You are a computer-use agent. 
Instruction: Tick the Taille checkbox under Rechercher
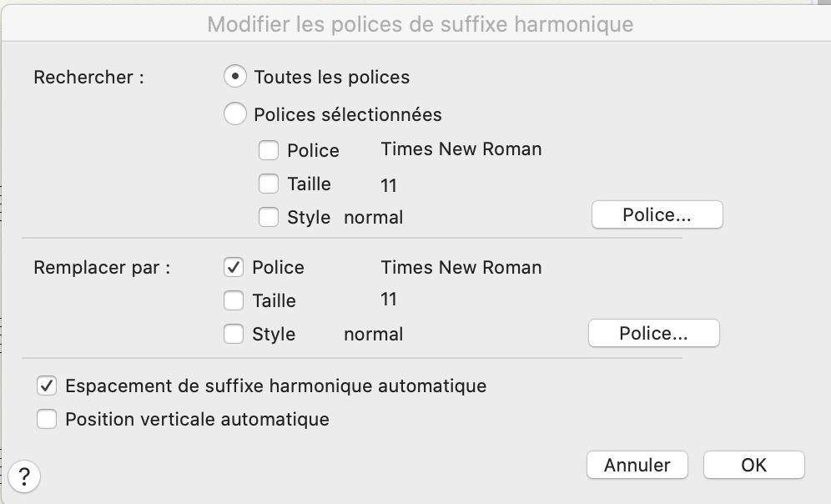coord(269,184)
